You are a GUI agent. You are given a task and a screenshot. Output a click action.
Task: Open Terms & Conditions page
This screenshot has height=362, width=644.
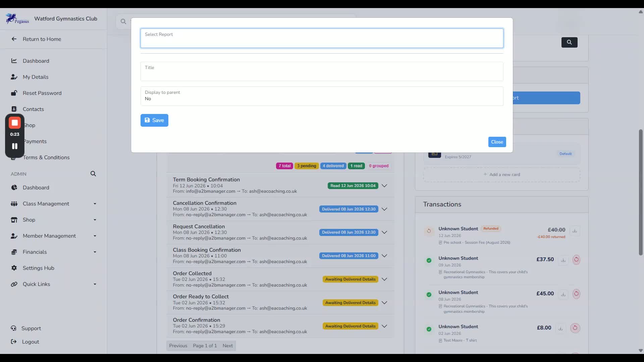coord(46,158)
